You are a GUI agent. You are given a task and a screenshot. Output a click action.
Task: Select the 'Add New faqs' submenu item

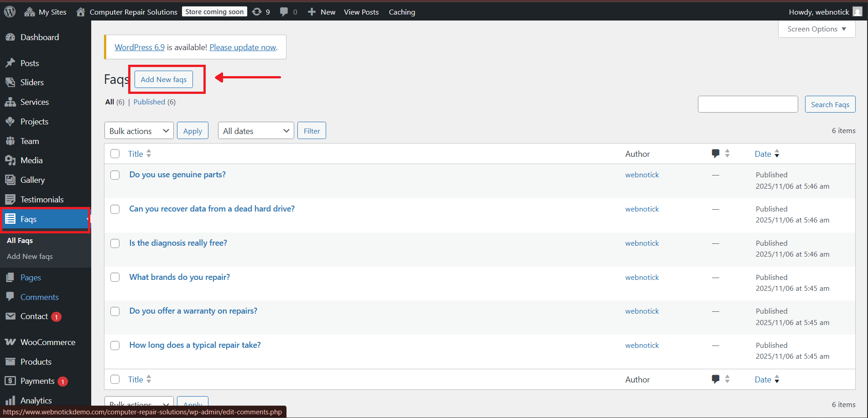click(30, 257)
